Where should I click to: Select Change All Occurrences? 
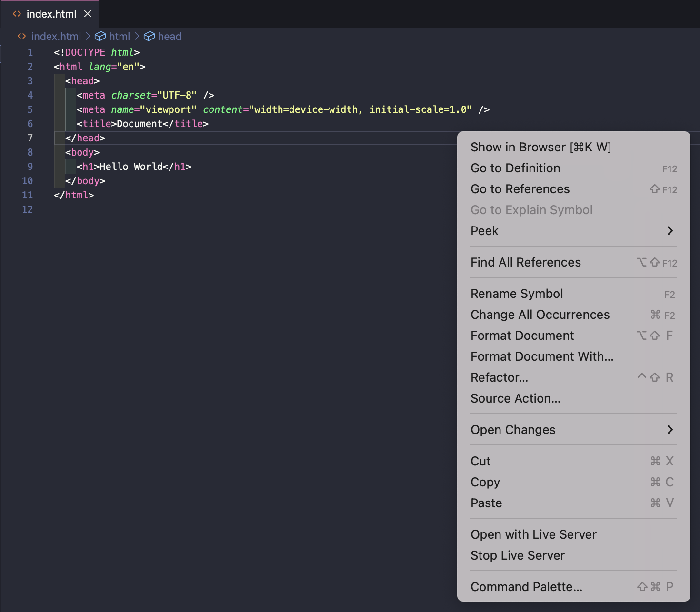(540, 315)
